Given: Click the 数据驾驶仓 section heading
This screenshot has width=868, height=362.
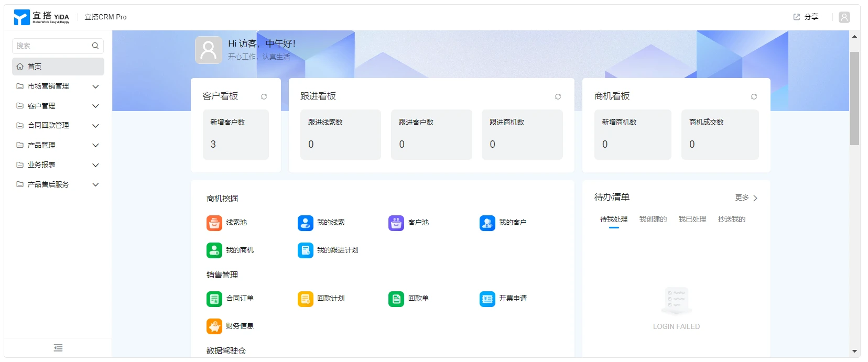Looking at the screenshot, I should pyautogui.click(x=226, y=351).
